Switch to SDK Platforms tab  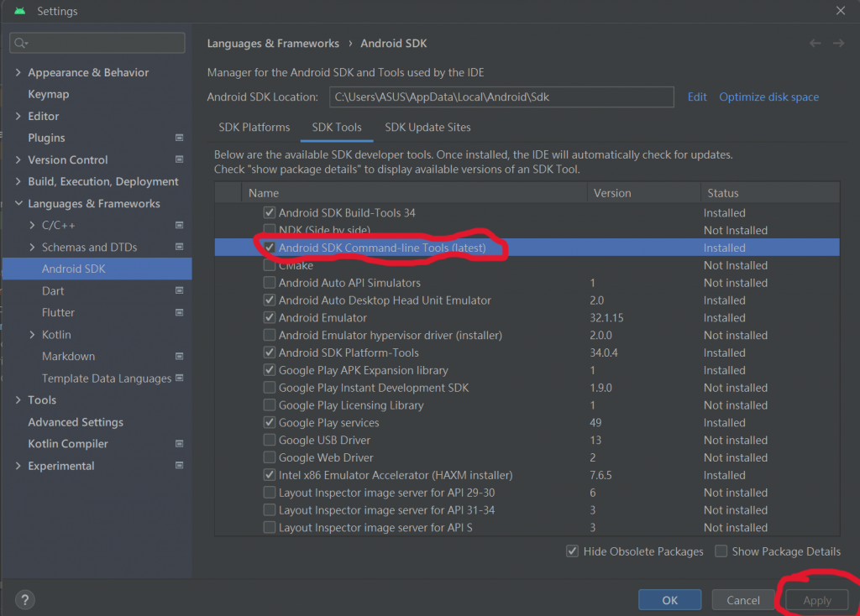254,128
